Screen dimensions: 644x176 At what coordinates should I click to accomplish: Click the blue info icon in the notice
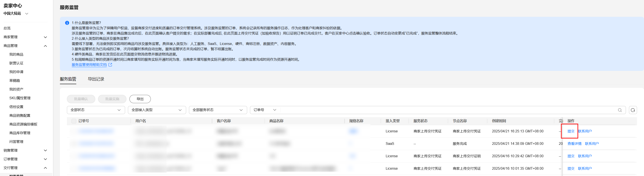click(67, 23)
